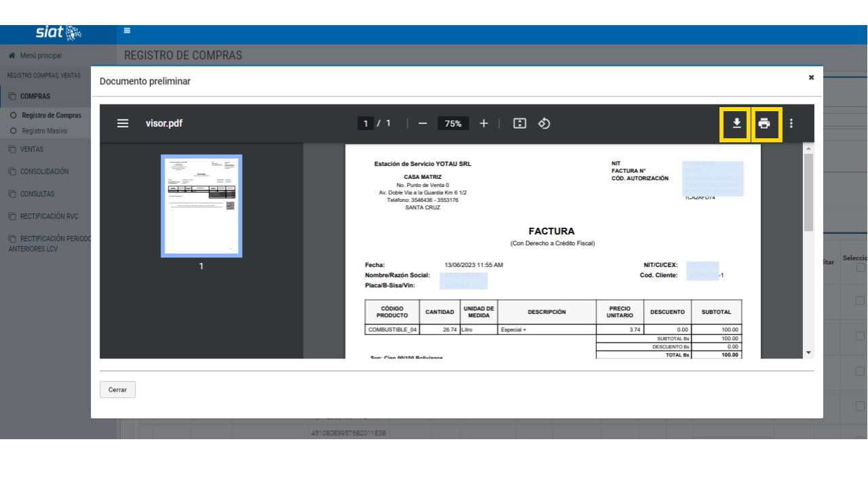Viewport: 868px width, 488px height.
Task: Click the fit to page icon
Action: tap(519, 123)
